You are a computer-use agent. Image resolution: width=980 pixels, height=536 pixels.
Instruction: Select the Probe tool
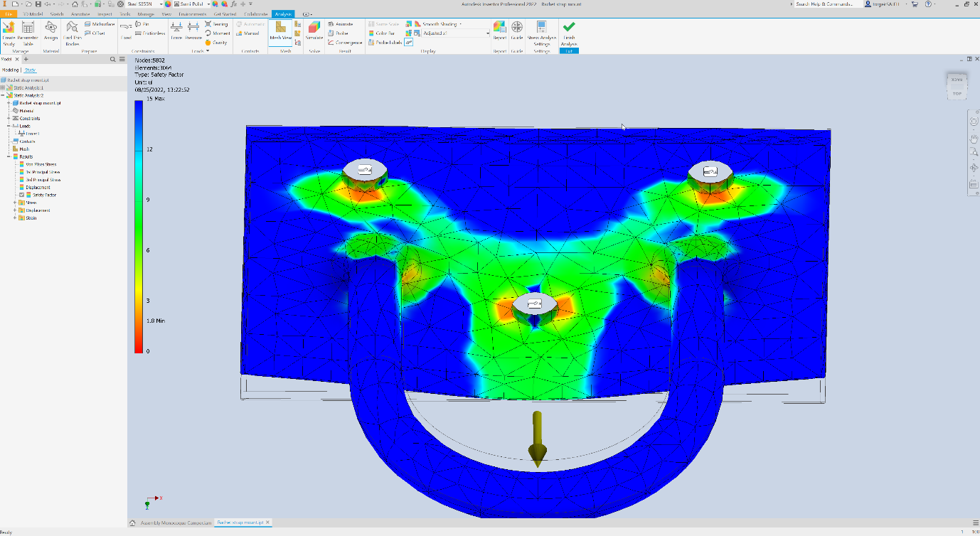(x=339, y=33)
